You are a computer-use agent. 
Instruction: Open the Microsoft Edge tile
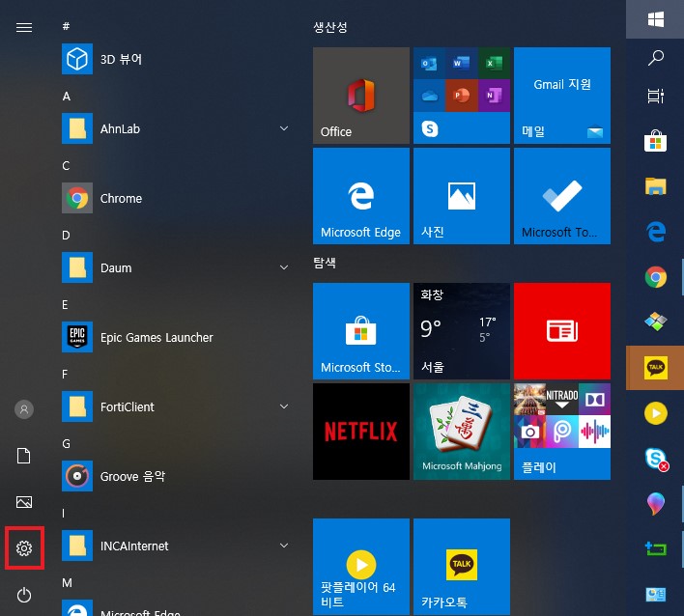[x=360, y=196]
